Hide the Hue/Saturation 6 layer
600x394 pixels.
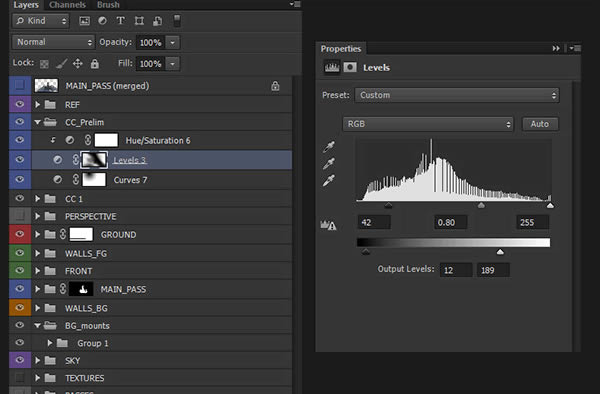coord(20,140)
